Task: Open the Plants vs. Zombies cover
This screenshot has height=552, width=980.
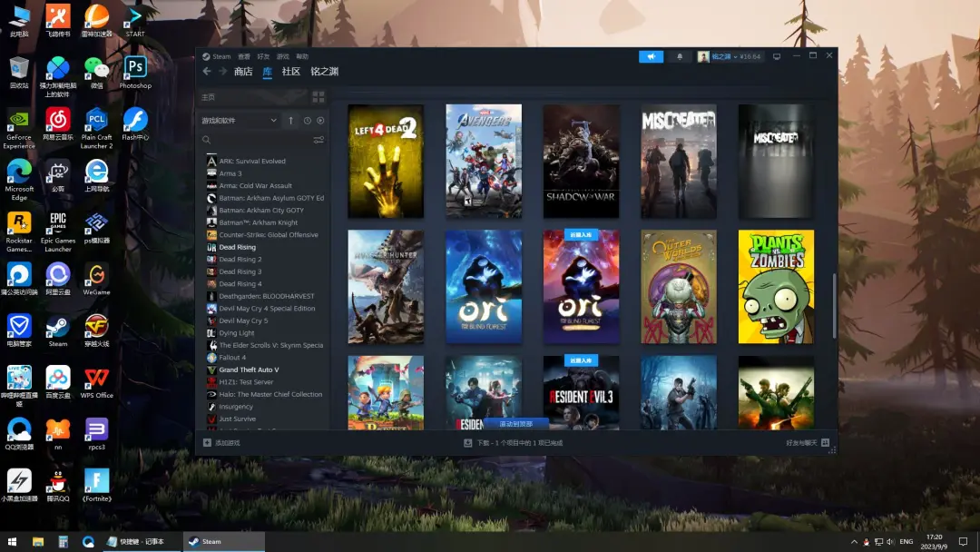Action: 776,287
